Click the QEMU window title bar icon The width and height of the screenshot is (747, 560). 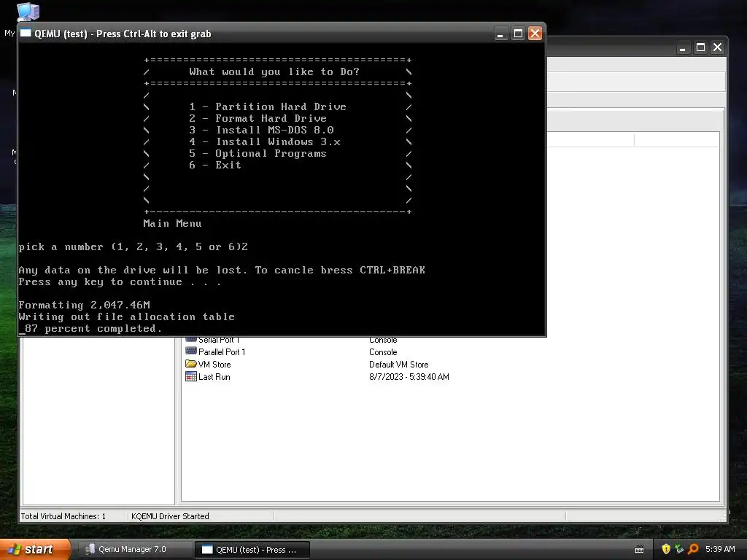pos(26,34)
